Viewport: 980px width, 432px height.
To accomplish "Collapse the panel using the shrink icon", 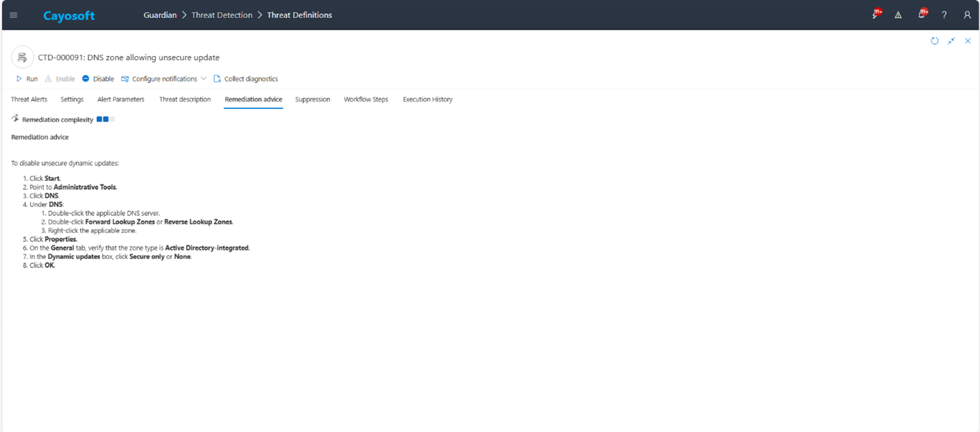I will (x=951, y=41).
